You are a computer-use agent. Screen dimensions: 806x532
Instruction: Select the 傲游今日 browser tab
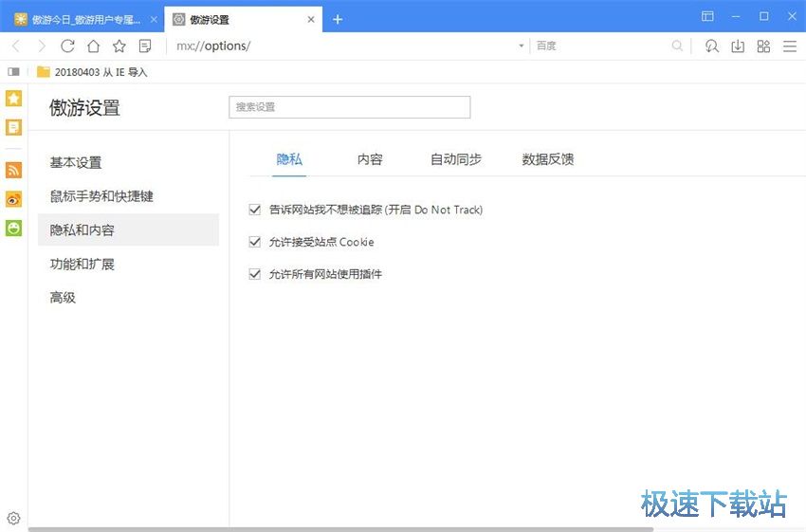(82, 20)
